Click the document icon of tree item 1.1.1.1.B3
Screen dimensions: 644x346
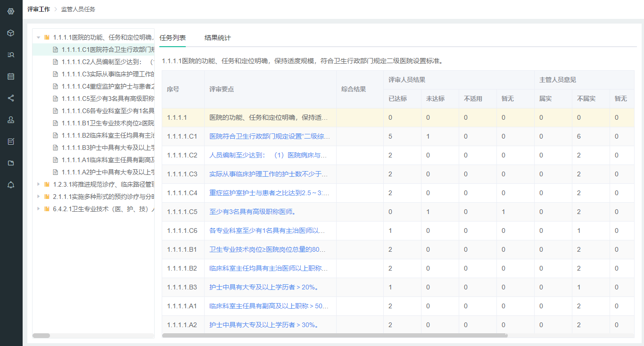[x=55, y=148]
